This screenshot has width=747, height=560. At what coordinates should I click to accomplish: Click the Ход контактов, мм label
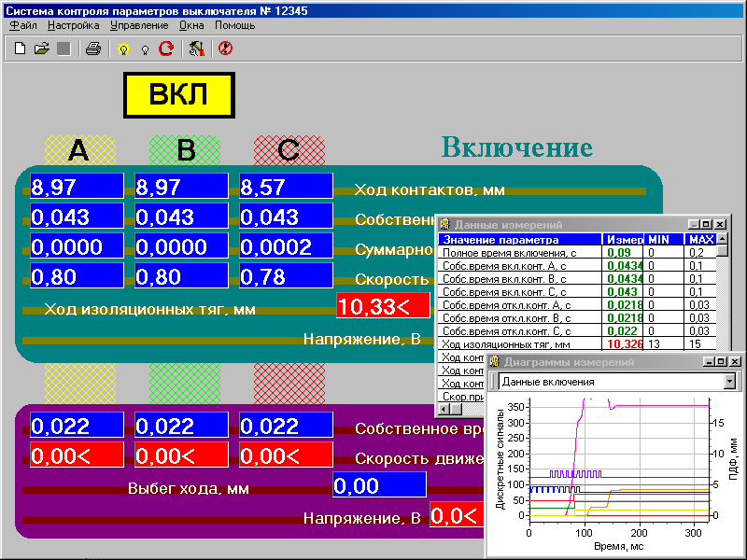430,190
